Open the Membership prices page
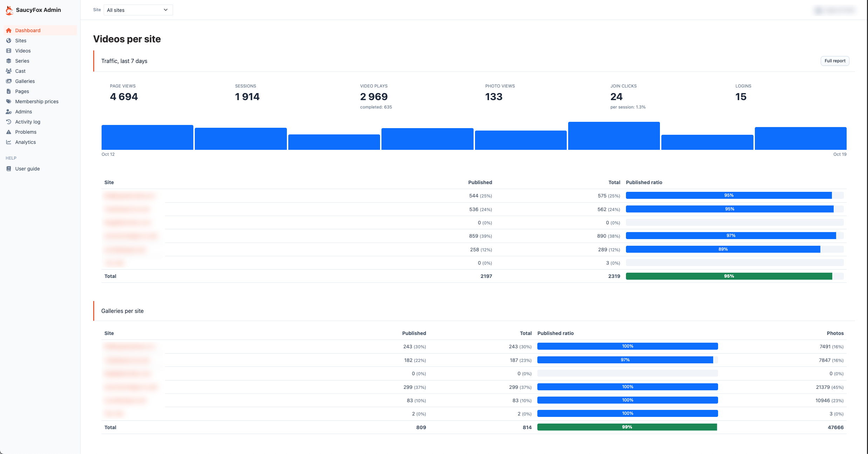 tap(40, 102)
